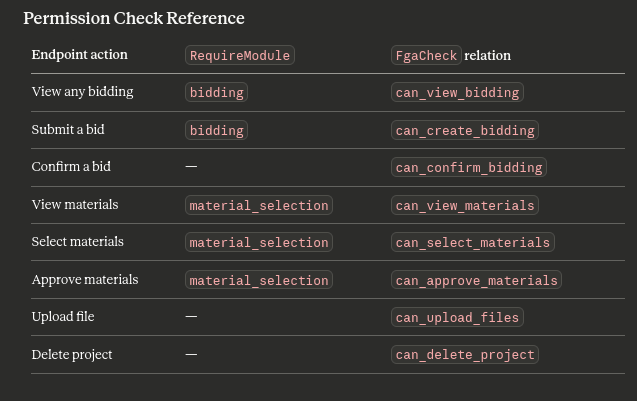Click the can_view_materials relation
637x401 pixels.
click(x=465, y=205)
